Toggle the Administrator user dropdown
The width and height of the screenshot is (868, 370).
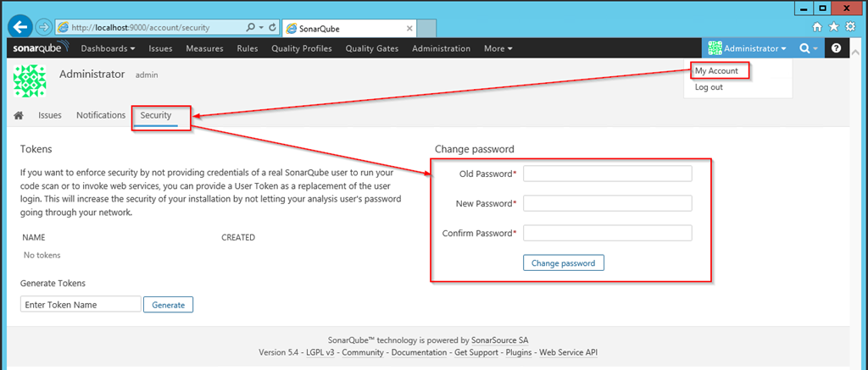coord(748,49)
